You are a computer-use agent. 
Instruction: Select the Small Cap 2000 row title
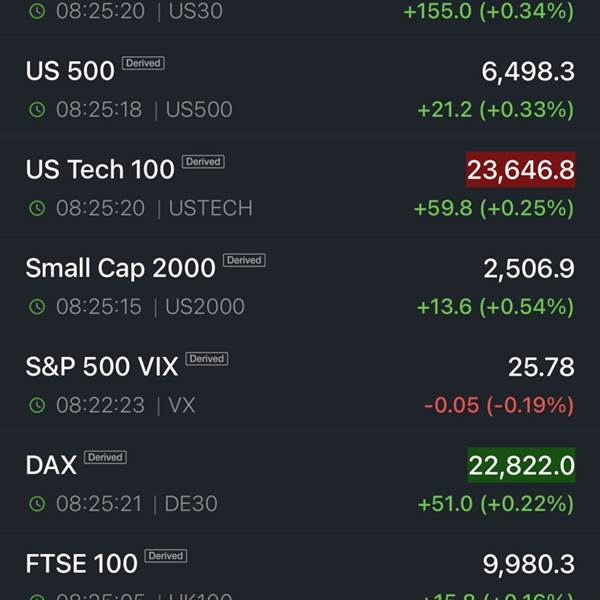pos(120,268)
